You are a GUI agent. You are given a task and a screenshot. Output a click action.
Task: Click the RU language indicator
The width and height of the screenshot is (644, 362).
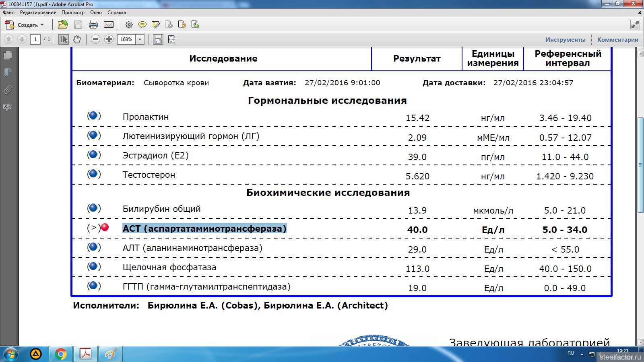pyautogui.click(x=571, y=353)
